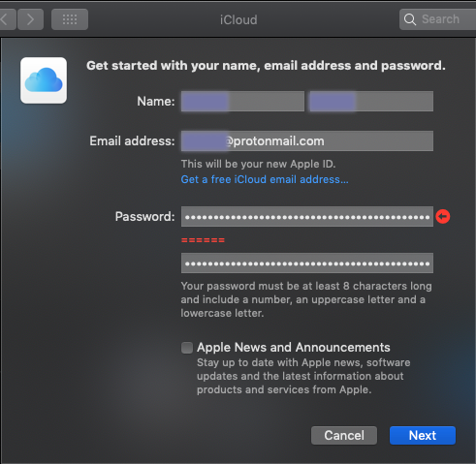Click the red password warning arrow icon
The image size is (476, 464).
(x=443, y=216)
